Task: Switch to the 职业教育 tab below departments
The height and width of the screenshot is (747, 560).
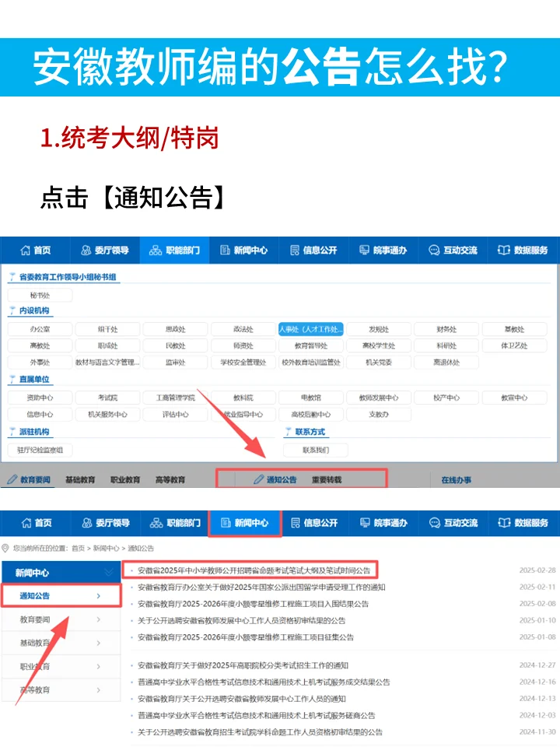Action: pyautogui.click(x=125, y=480)
